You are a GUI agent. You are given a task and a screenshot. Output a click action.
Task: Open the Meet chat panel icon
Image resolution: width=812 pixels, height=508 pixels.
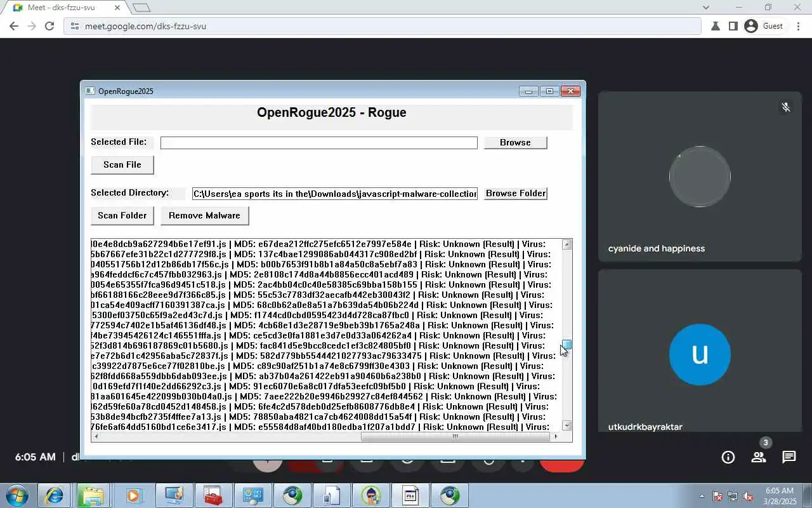click(789, 457)
